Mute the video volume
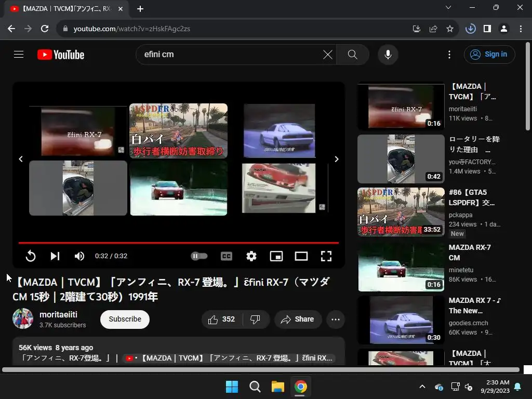The image size is (532, 399). tap(79, 256)
